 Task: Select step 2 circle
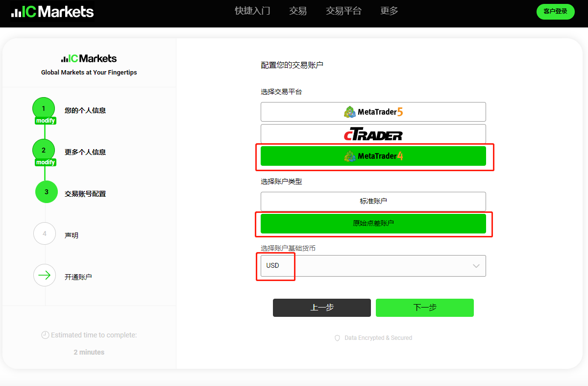point(44,150)
